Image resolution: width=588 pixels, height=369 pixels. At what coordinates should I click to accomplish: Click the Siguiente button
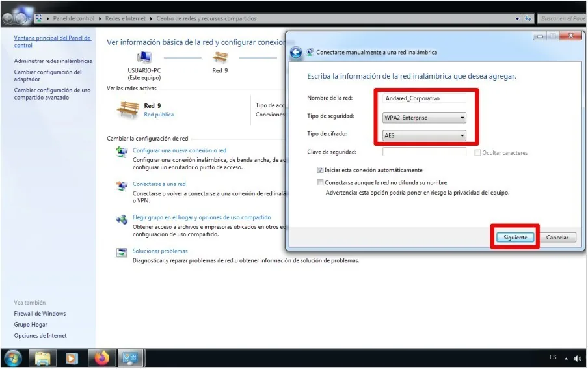click(515, 238)
